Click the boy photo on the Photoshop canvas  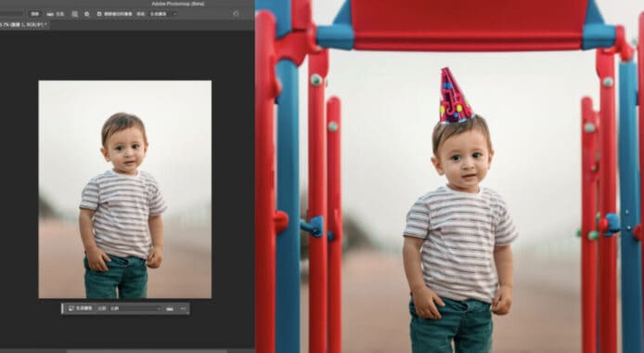coord(125,190)
